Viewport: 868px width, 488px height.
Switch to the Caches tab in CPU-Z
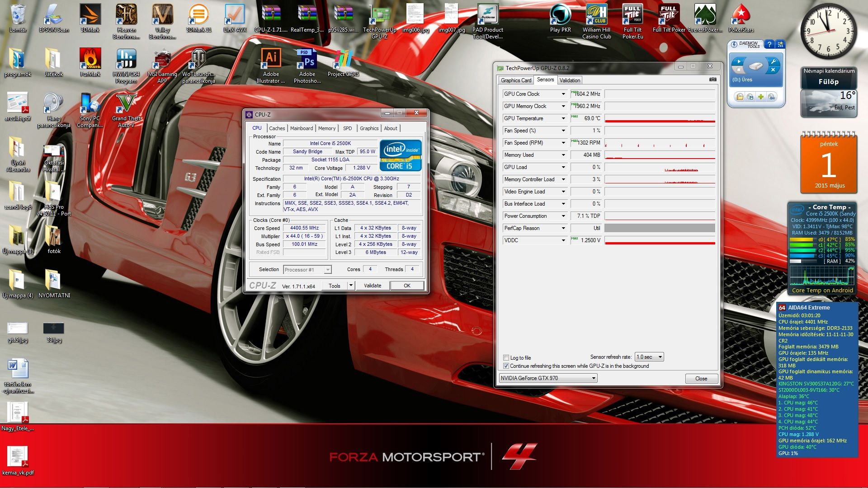277,128
